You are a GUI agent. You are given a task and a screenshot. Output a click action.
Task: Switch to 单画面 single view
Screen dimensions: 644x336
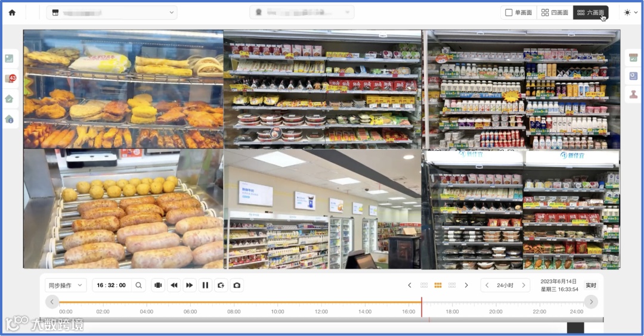[518, 13]
